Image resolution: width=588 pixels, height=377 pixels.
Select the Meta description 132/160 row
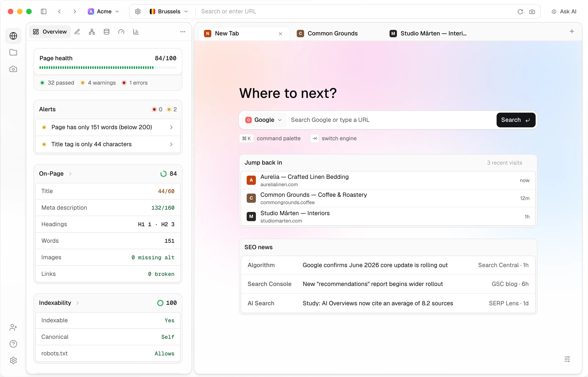point(108,208)
